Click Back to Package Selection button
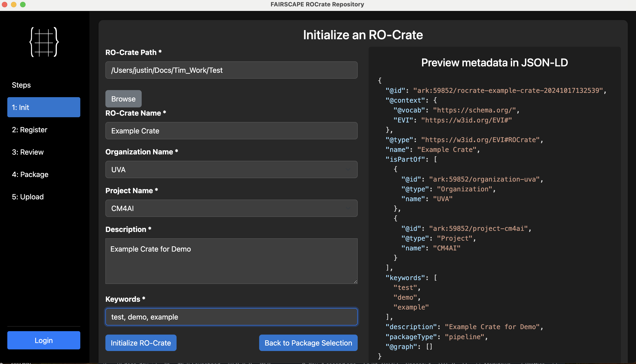This screenshot has height=364, width=636. (308, 343)
